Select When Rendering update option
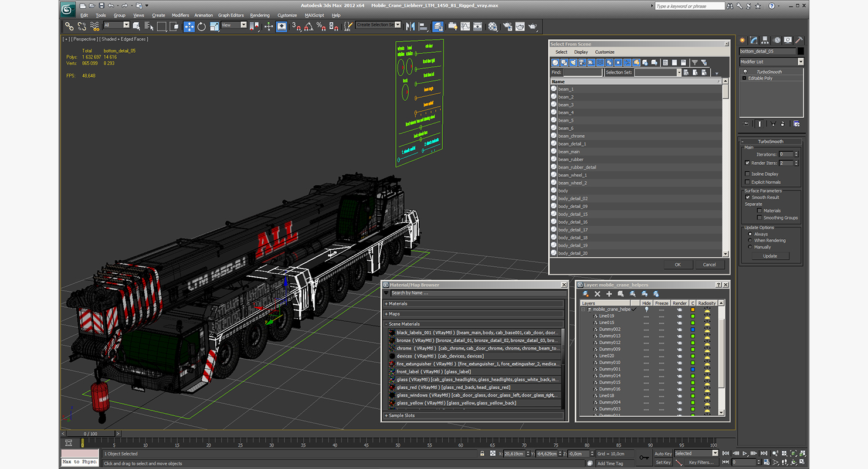The height and width of the screenshot is (469, 868). [750, 240]
